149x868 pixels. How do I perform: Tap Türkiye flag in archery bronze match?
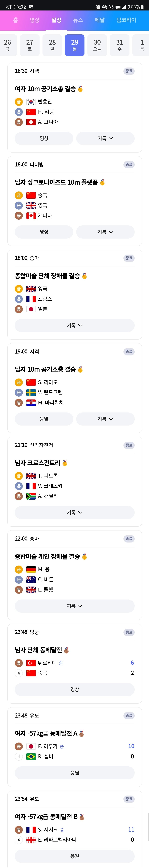point(31,663)
